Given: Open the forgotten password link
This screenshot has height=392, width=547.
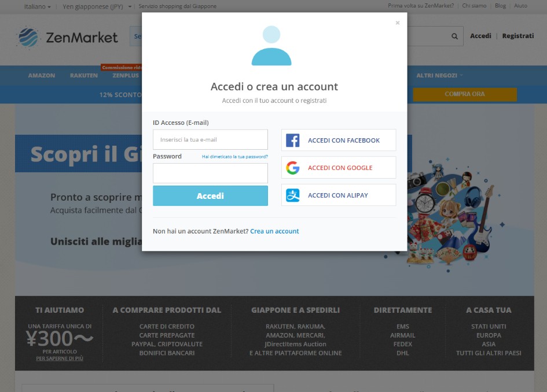Looking at the screenshot, I should pyautogui.click(x=235, y=157).
